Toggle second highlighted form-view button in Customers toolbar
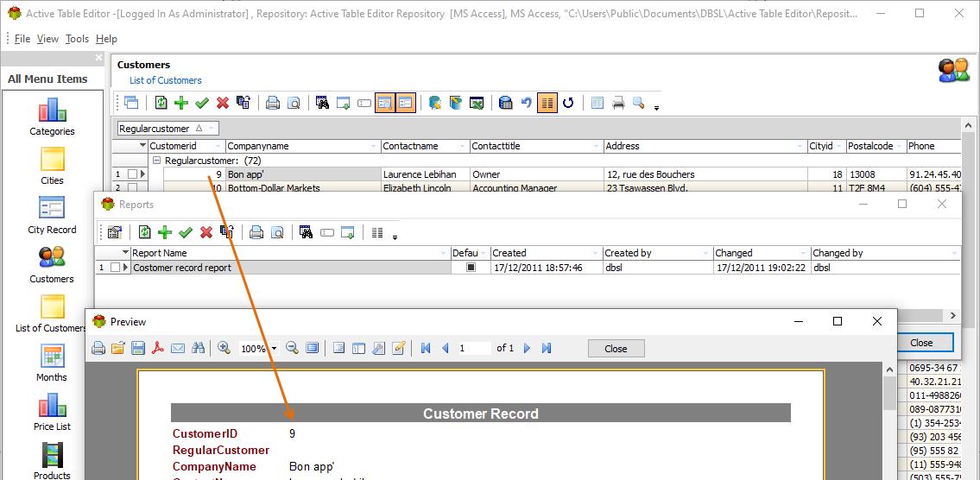Screen dimensions: 980x480 [x=406, y=103]
